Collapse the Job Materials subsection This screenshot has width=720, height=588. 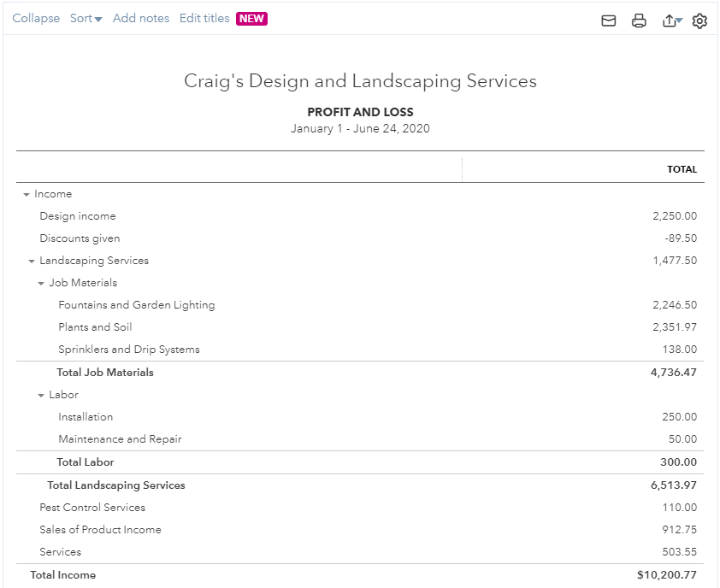pyautogui.click(x=41, y=284)
